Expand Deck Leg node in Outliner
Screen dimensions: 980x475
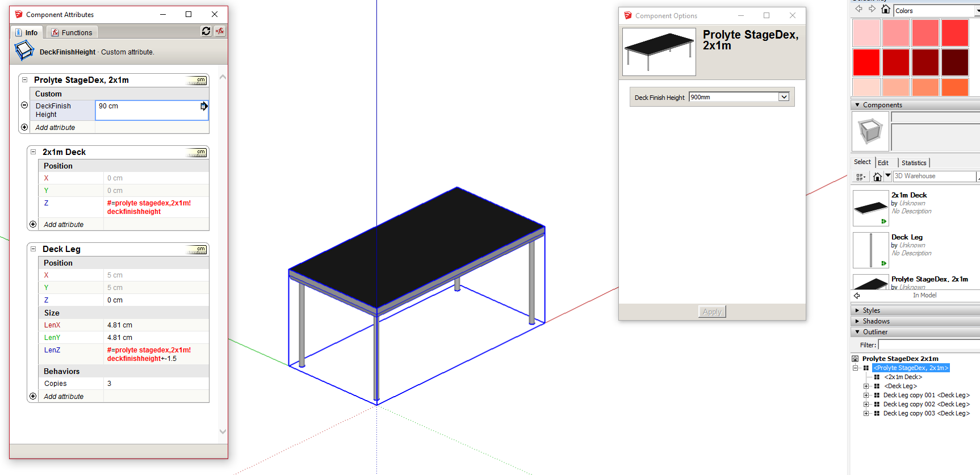click(x=866, y=386)
